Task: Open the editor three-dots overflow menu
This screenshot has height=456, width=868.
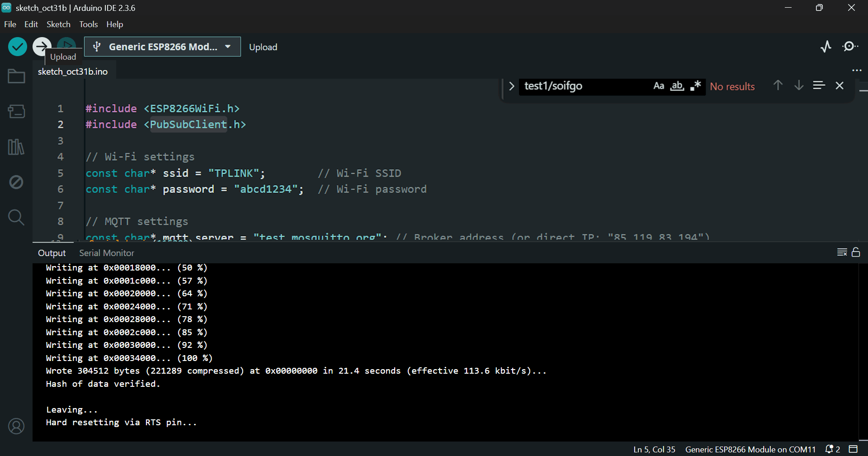Action: [x=857, y=71]
